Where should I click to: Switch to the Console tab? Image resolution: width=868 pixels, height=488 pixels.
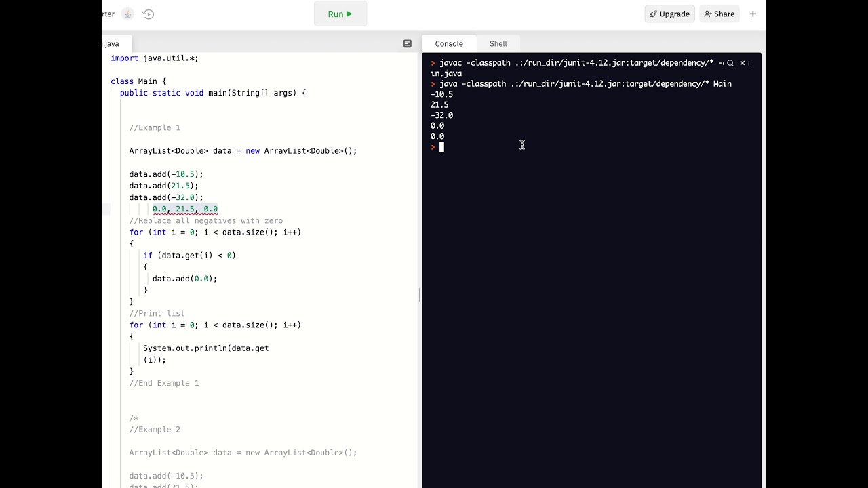[x=449, y=43]
